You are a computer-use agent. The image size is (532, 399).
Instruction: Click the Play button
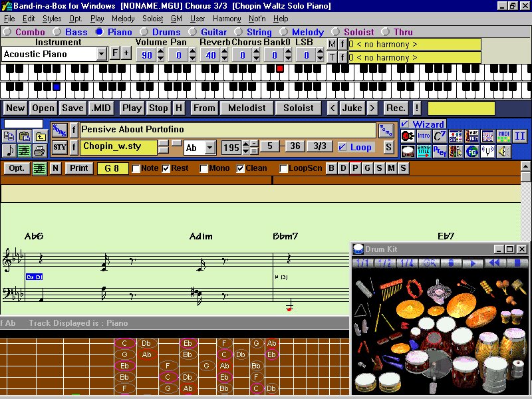click(x=132, y=108)
